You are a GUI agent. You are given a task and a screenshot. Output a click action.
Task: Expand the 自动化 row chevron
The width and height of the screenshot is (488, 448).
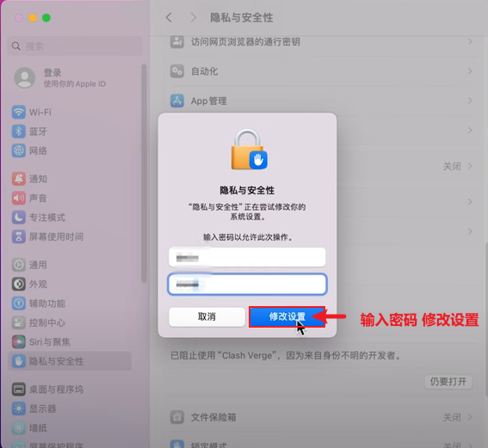tap(470, 71)
